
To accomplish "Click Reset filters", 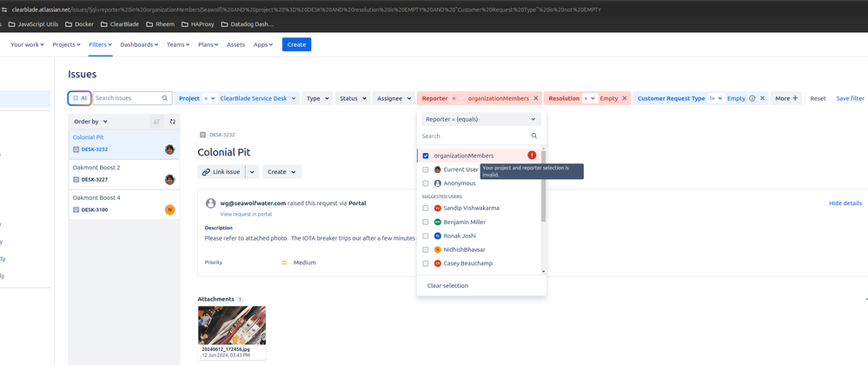I will 818,98.
